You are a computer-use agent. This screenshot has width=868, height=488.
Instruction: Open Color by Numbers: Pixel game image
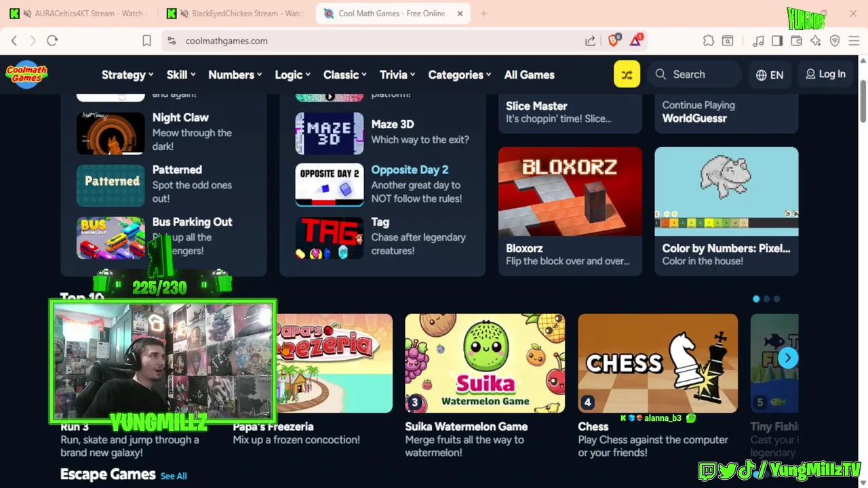tap(726, 191)
